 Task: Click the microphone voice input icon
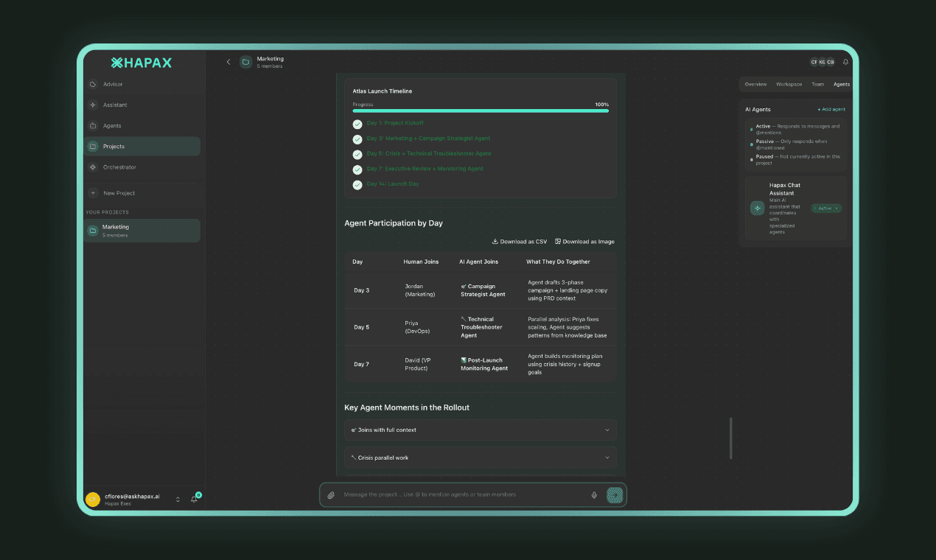pos(594,495)
